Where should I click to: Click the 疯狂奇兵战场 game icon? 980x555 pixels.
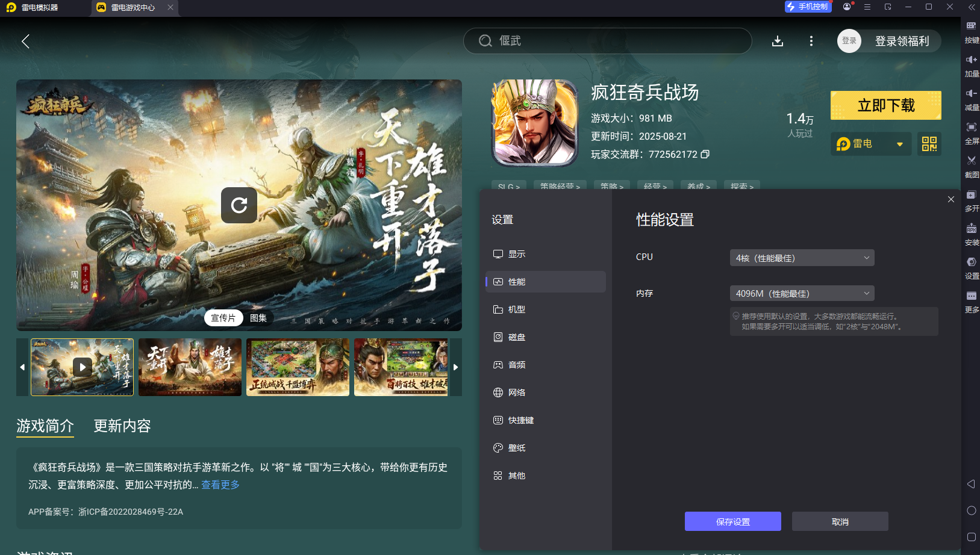[x=535, y=123]
